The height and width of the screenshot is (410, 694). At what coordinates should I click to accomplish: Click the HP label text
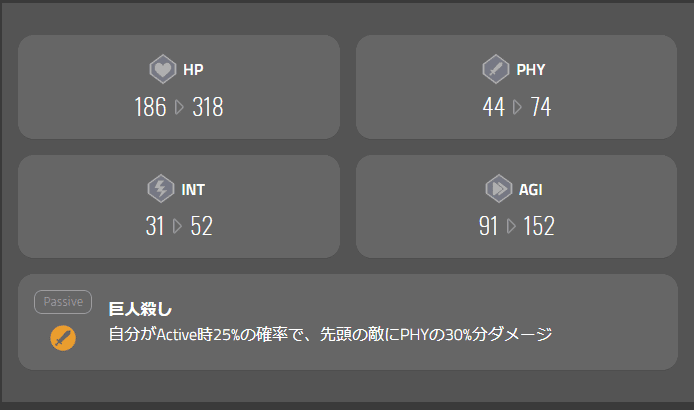[193, 70]
